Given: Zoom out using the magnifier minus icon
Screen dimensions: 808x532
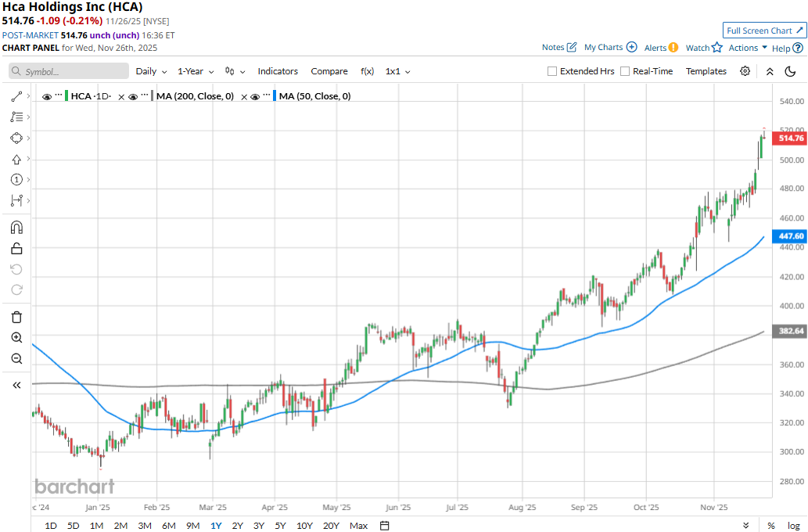Looking at the screenshot, I should (x=16, y=359).
